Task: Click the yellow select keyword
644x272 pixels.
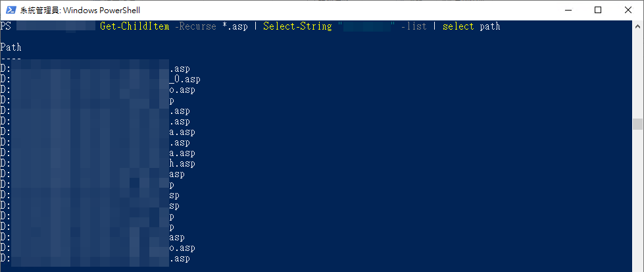Action: click(458, 26)
